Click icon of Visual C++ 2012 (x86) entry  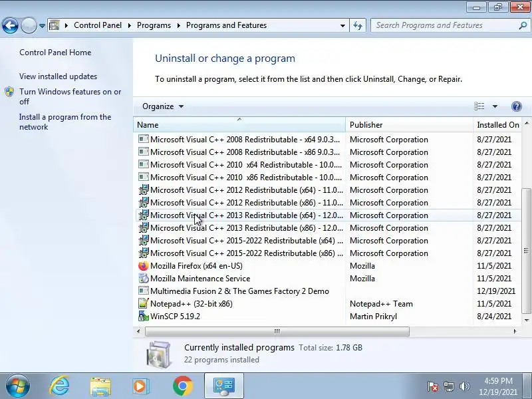tap(143, 203)
